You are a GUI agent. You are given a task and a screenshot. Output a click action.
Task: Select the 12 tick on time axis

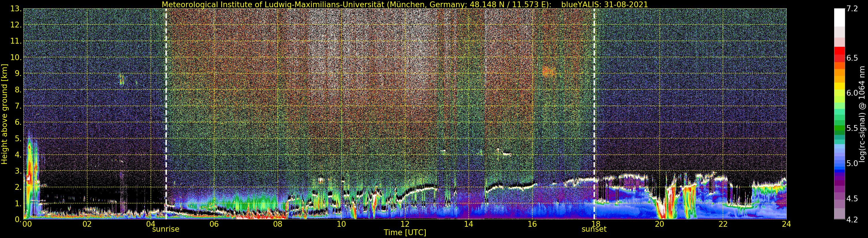click(405, 224)
